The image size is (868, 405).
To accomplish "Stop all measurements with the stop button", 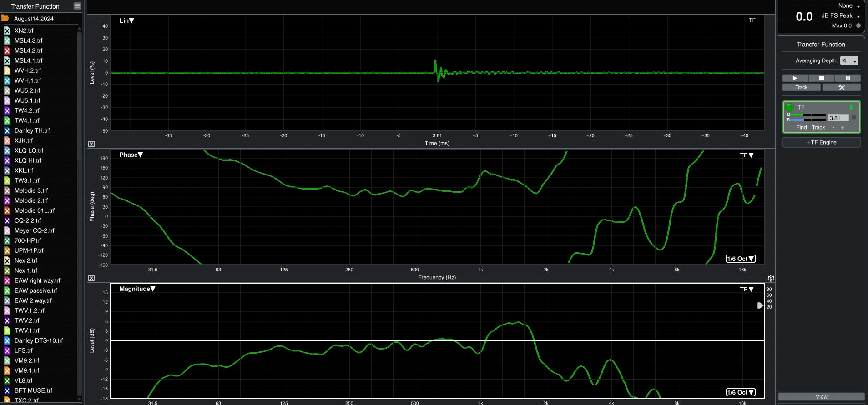I will pyautogui.click(x=821, y=78).
